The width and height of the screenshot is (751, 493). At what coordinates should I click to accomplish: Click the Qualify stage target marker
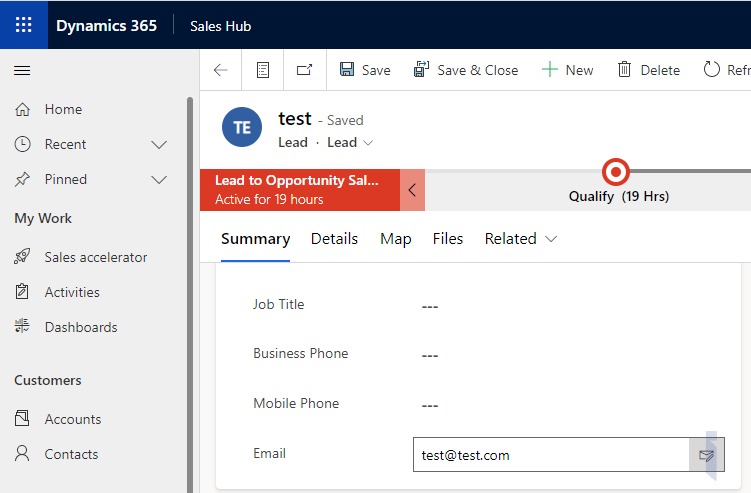(616, 172)
